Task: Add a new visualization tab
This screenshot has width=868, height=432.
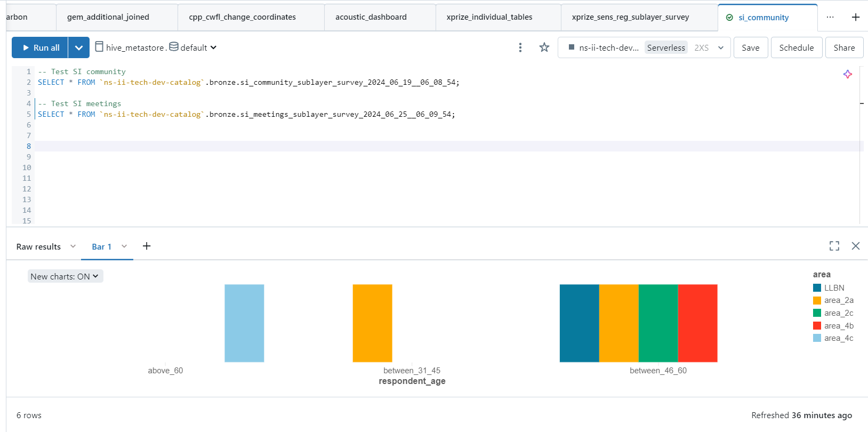Action: (147, 246)
